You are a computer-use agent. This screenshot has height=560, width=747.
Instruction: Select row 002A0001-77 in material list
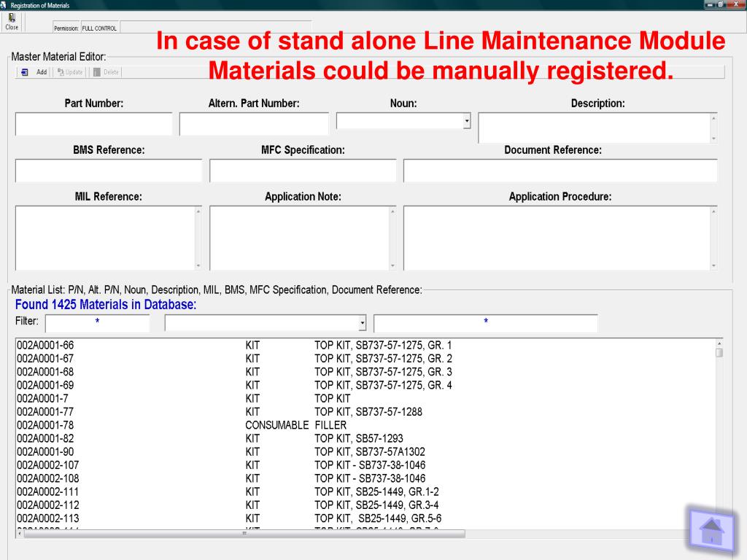(365, 412)
